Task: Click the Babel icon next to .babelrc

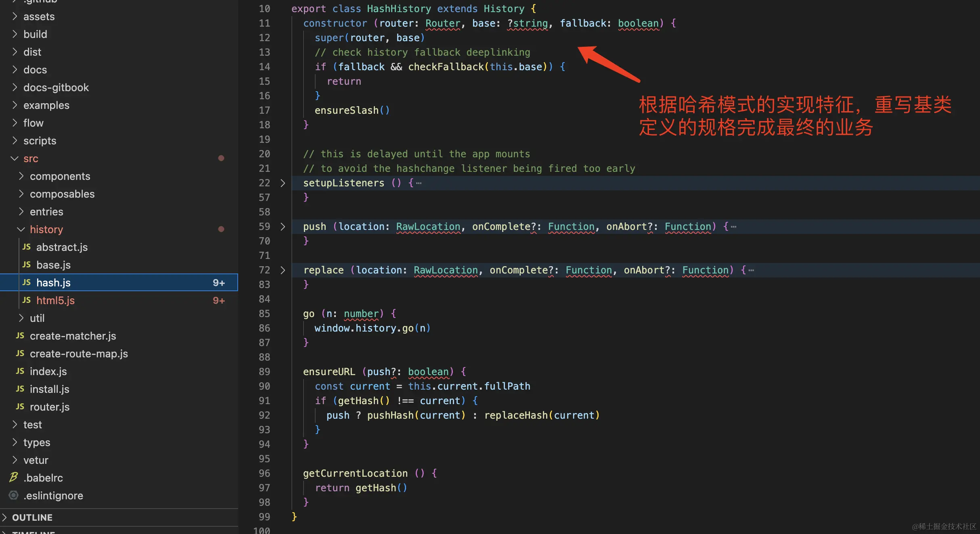Action: [14, 478]
